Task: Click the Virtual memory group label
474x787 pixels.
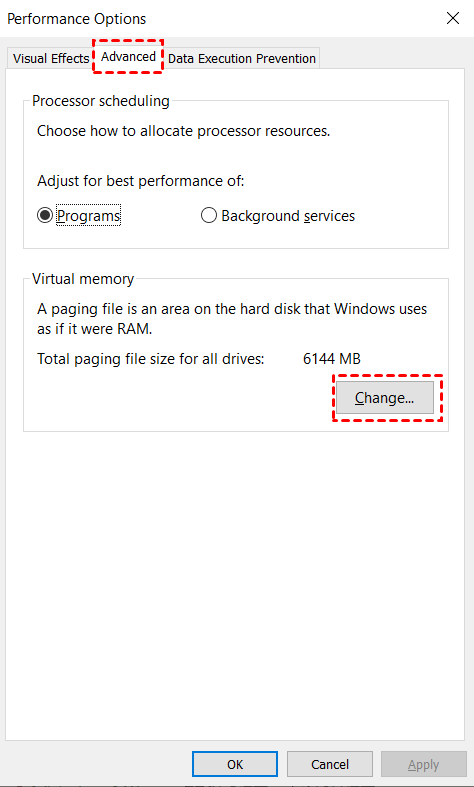Action: pos(83,279)
